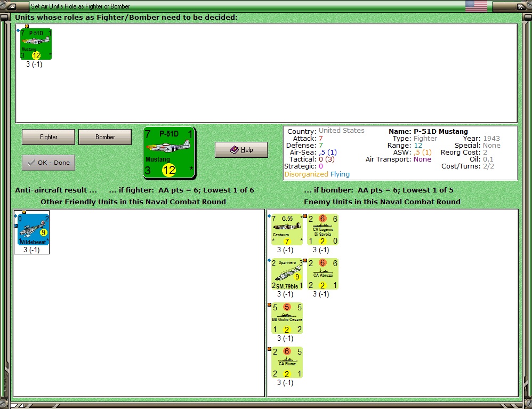Select the enemy CA Abruzzi cruiser
This screenshot has height=409, width=532.
coord(323,274)
